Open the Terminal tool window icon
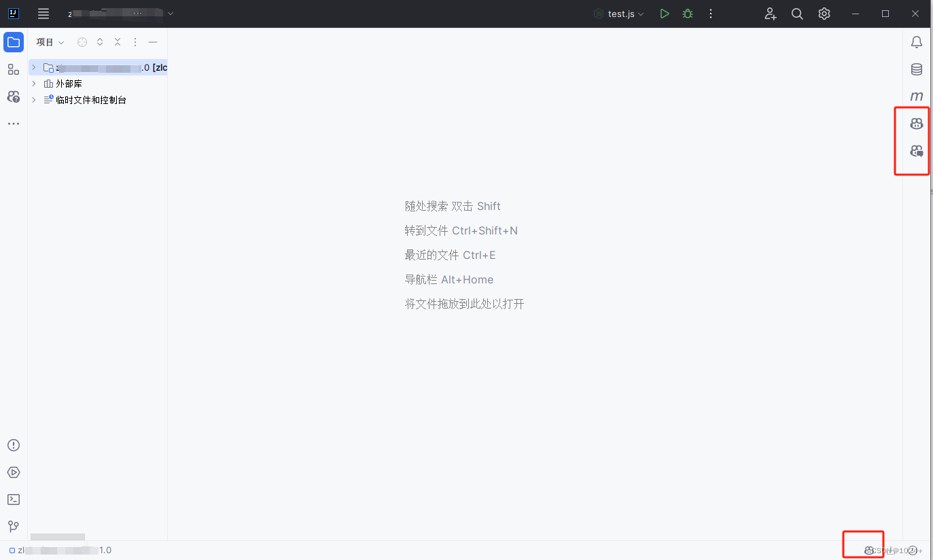This screenshot has height=560, width=933. point(14,500)
